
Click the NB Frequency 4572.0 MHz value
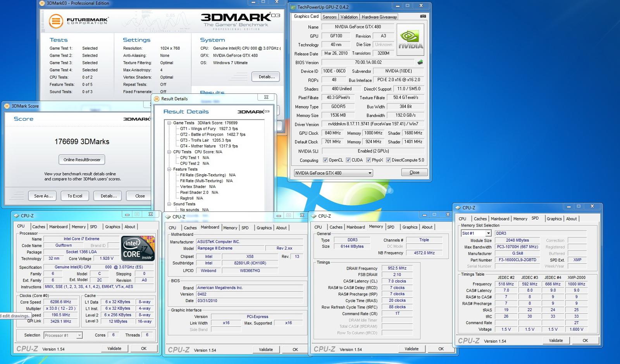click(424, 253)
